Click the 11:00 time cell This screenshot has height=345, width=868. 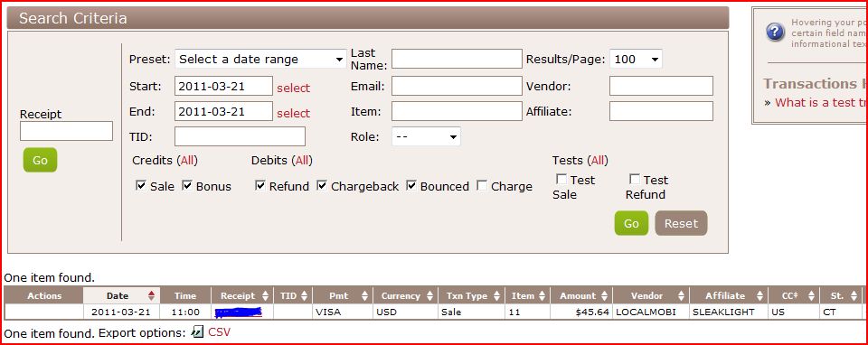point(185,312)
